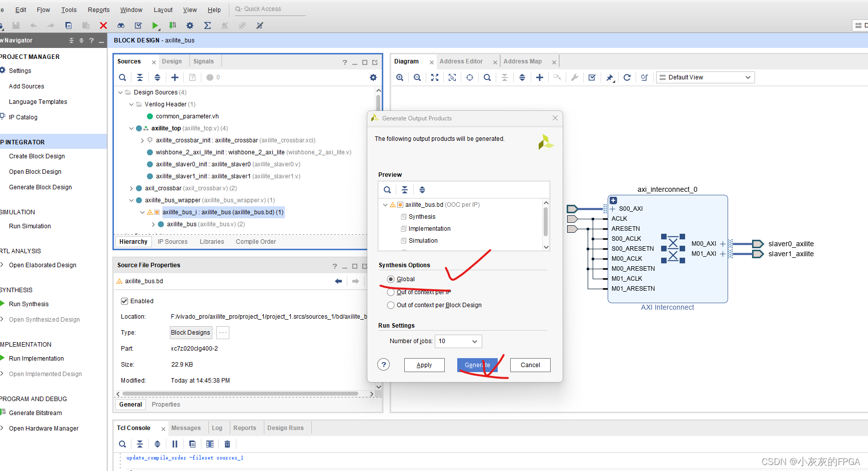Screen dimensions: 868x471
Task: Click the Quick Access search field
Action: coord(270,9)
